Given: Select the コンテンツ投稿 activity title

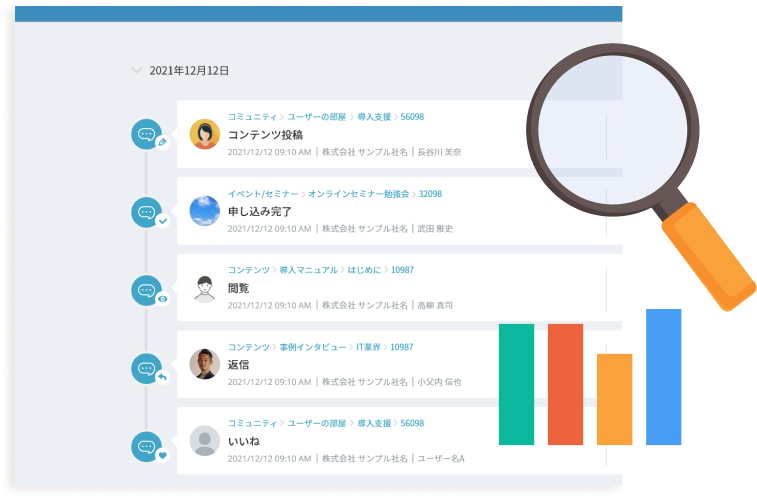Looking at the screenshot, I should pyautogui.click(x=265, y=135).
